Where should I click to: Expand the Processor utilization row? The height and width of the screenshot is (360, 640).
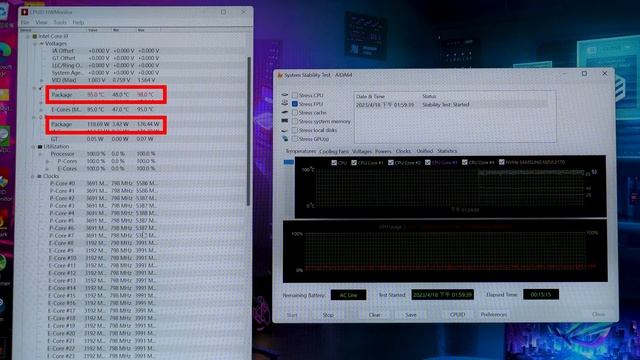tap(41, 154)
